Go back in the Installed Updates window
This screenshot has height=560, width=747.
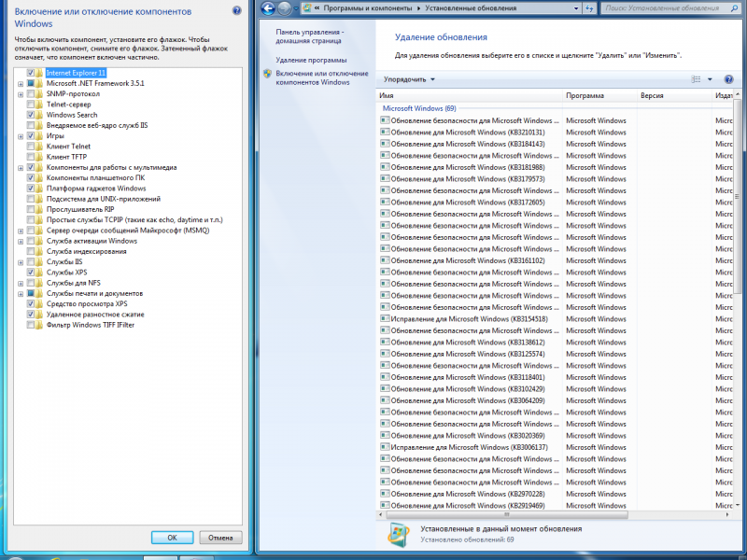pyautogui.click(x=268, y=8)
